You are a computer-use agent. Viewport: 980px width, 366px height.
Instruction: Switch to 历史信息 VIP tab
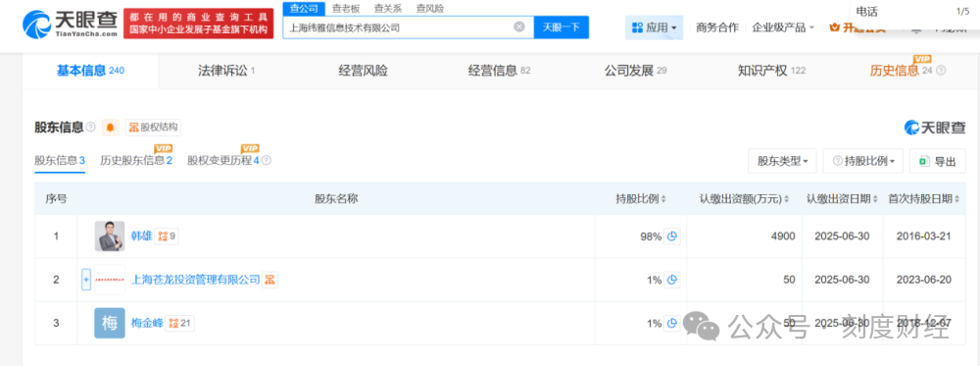coord(901,71)
